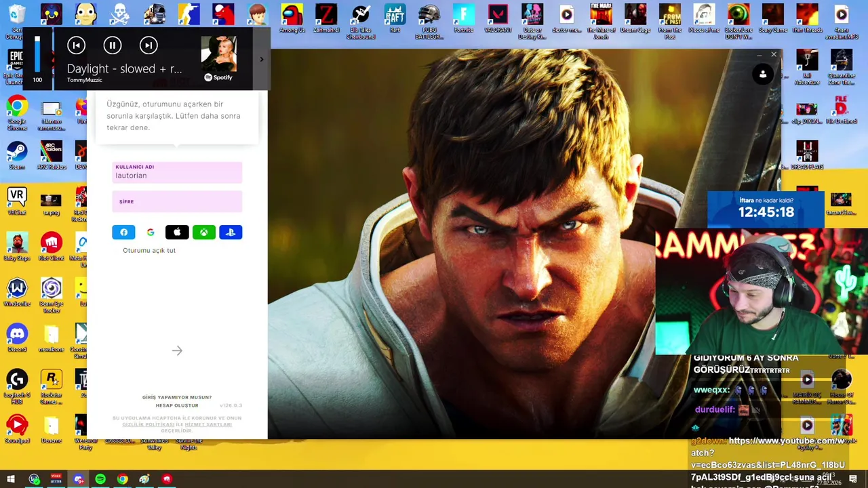The width and height of the screenshot is (868, 488).
Task: Open the Google Chrome desktop shortcut
Action: point(17,113)
